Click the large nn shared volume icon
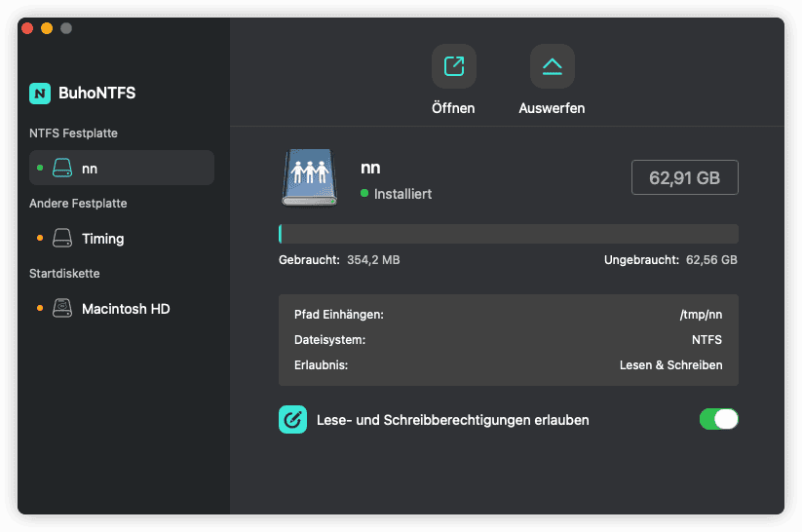Viewport: 802px width, 532px height. click(310, 178)
